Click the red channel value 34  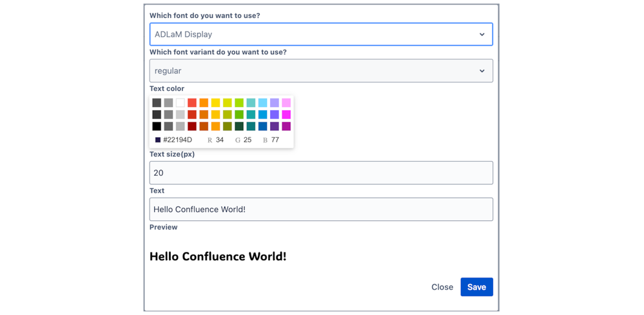tap(220, 140)
